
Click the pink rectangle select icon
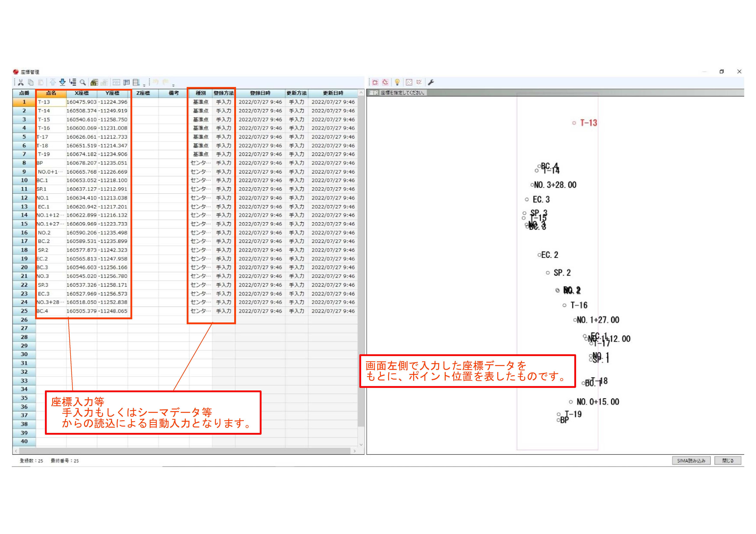click(375, 82)
